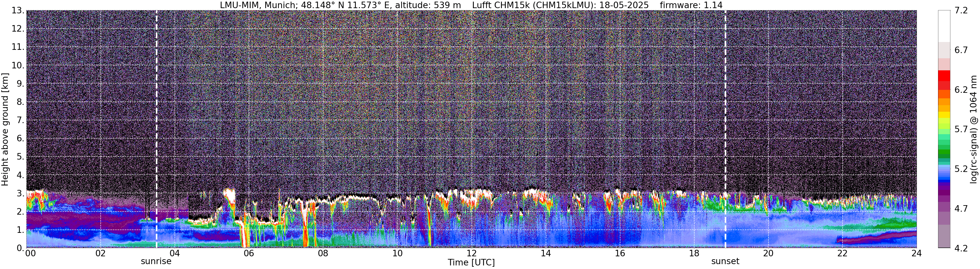
Task: Click the height axis tick label '8.'
Action: tap(20, 102)
